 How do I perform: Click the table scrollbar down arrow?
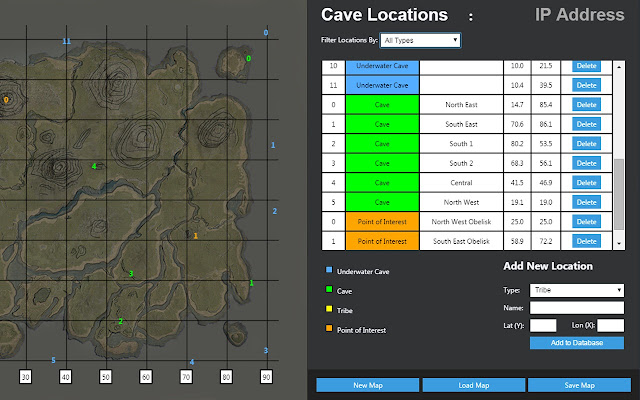(619, 243)
